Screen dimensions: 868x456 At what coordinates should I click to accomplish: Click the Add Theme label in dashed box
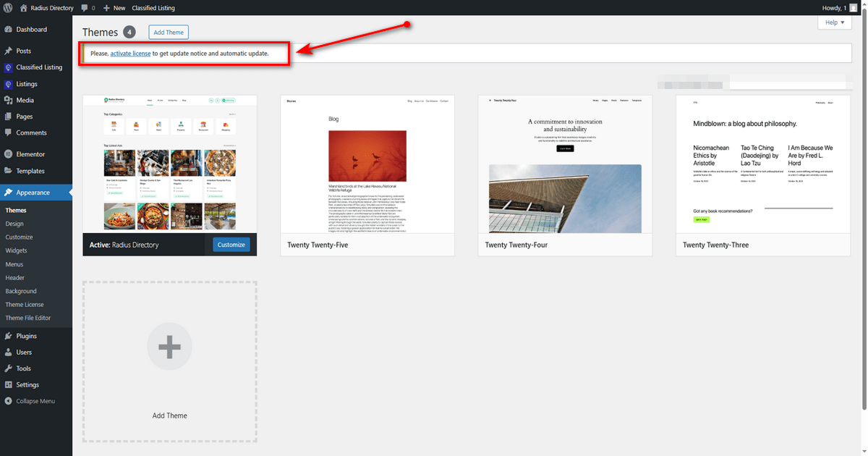point(169,415)
